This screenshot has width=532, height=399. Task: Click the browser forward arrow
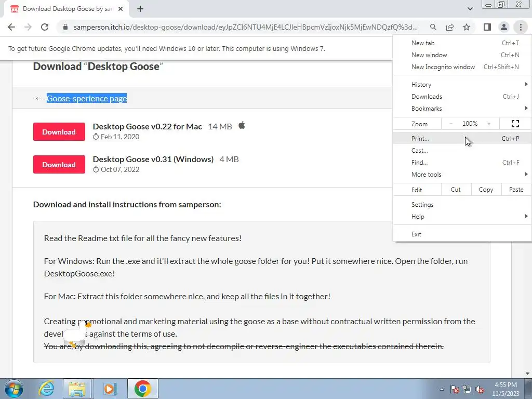click(28, 27)
